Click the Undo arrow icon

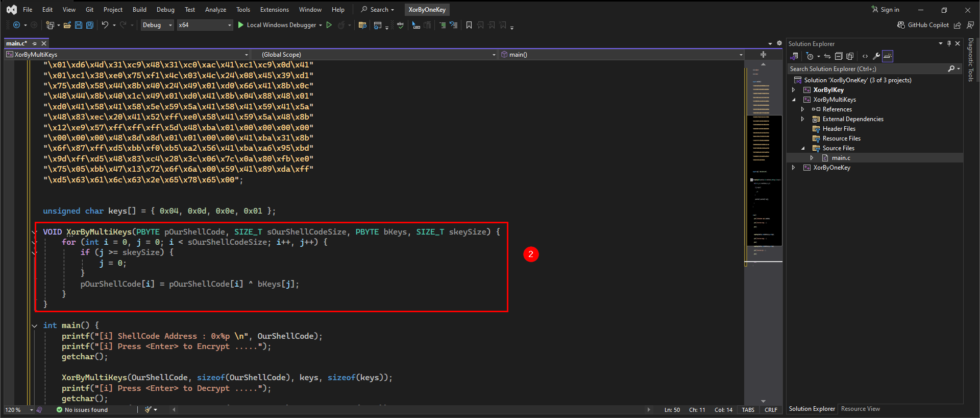pos(105,25)
